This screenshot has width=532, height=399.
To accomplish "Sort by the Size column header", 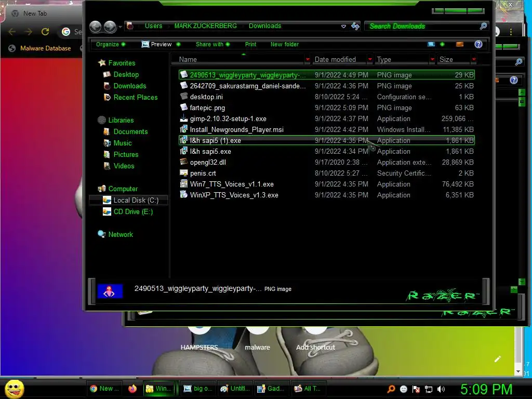I will point(446,59).
